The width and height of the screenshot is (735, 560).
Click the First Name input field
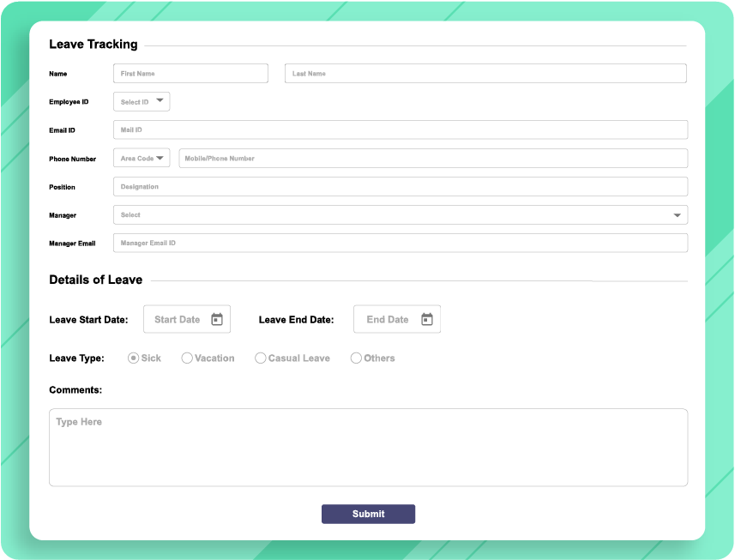pyautogui.click(x=190, y=73)
